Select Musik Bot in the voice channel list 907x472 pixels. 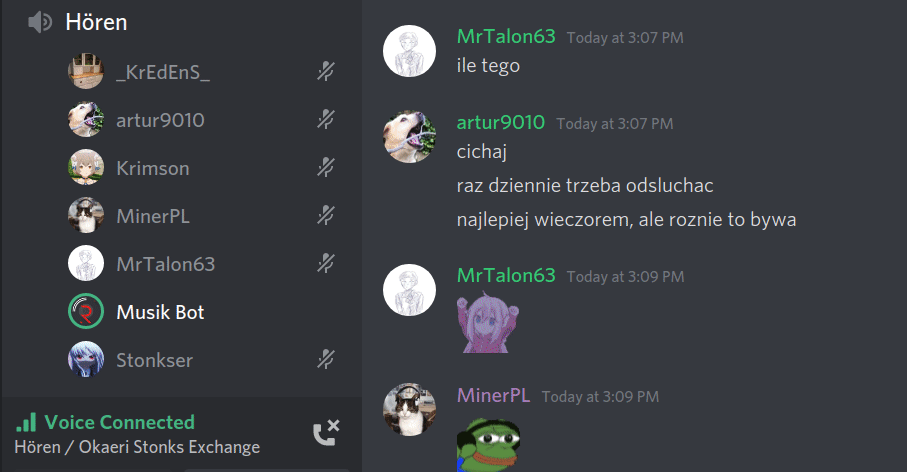pos(181,312)
